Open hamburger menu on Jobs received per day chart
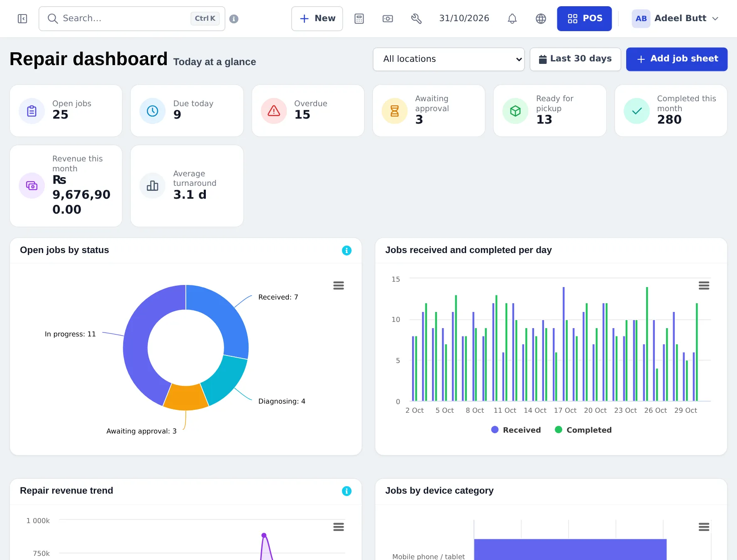Screen dimensions: 737x560 tap(704, 285)
